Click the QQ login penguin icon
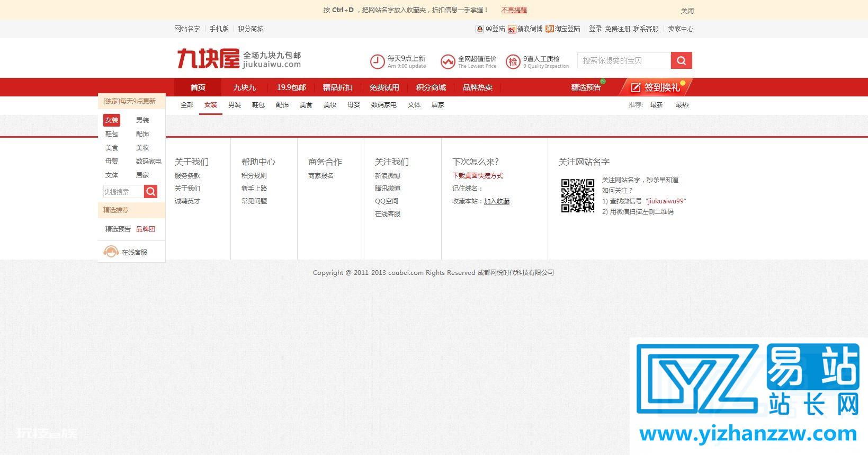868x455 pixels. 479,29
